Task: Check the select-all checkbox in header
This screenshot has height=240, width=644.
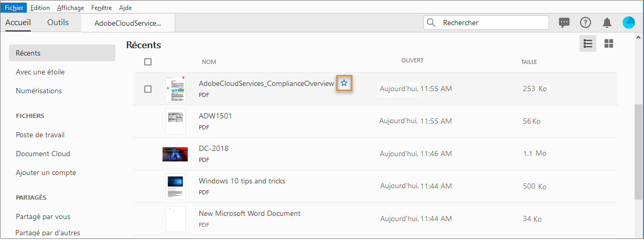Action: [x=148, y=62]
